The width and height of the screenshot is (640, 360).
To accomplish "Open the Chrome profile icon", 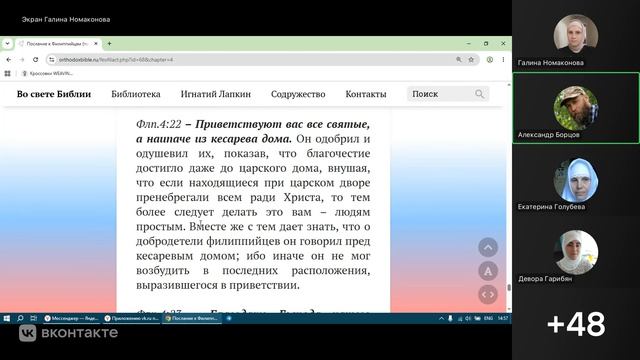I will 490,60.
